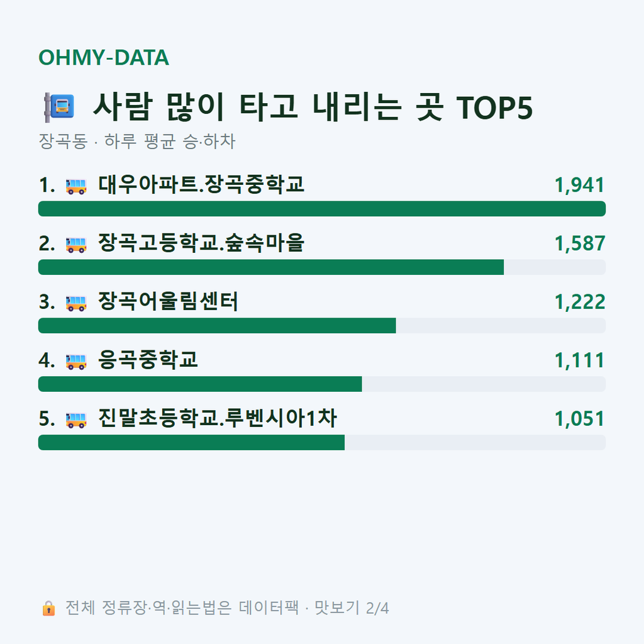Click the 대우아파트.장곡중학교 stop name
Screen dimensions: 644x644
[201, 184]
